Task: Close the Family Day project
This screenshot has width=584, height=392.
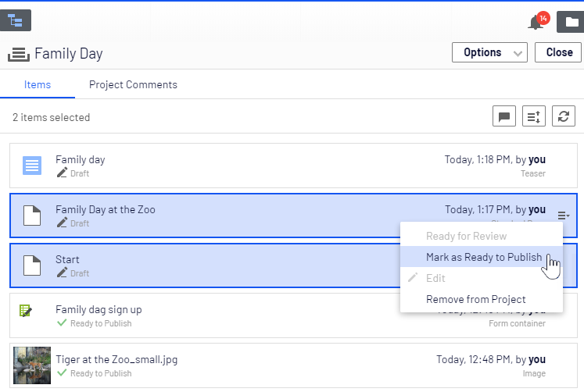Action: pyautogui.click(x=558, y=53)
